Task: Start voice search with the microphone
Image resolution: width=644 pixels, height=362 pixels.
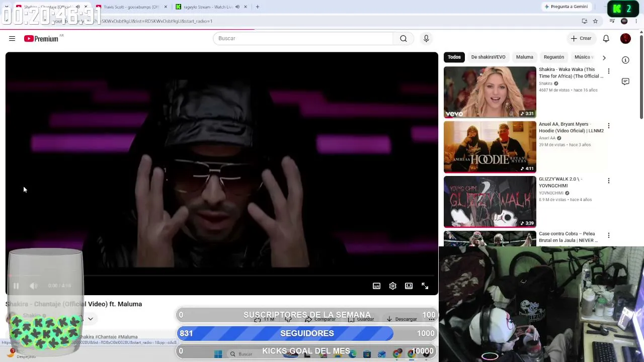Action: point(426,39)
